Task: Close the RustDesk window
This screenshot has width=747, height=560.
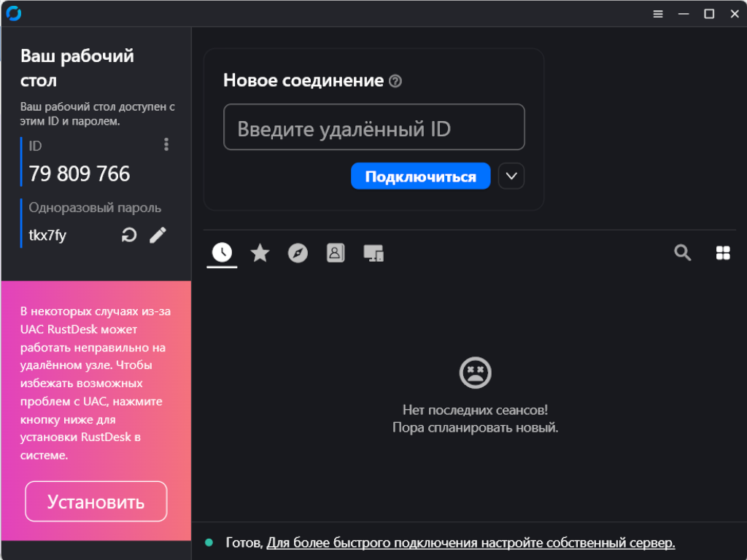Action: point(735,14)
